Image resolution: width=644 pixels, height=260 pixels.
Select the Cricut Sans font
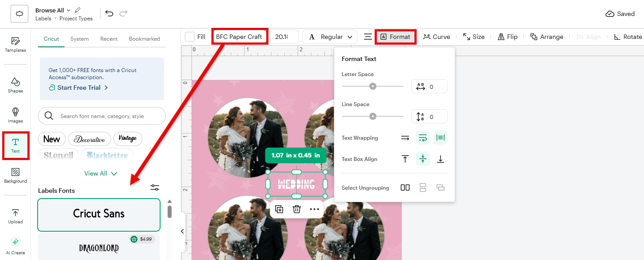pyautogui.click(x=99, y=214)
